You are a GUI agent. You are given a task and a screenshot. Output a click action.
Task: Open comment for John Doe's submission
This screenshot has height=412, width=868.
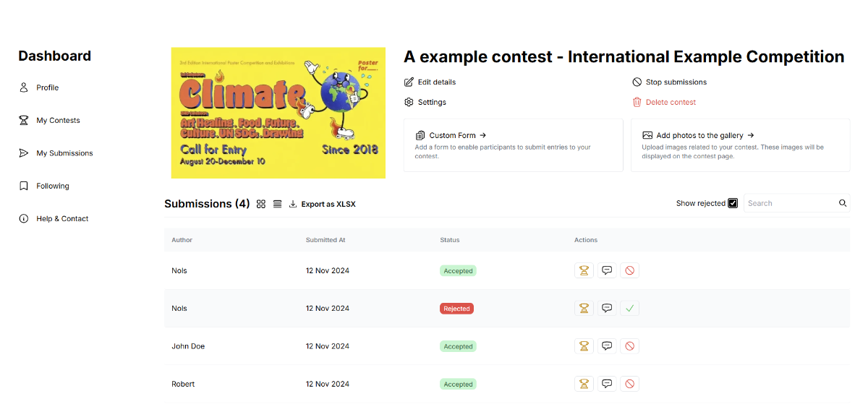pyautogui.click(x=607, y=346)
